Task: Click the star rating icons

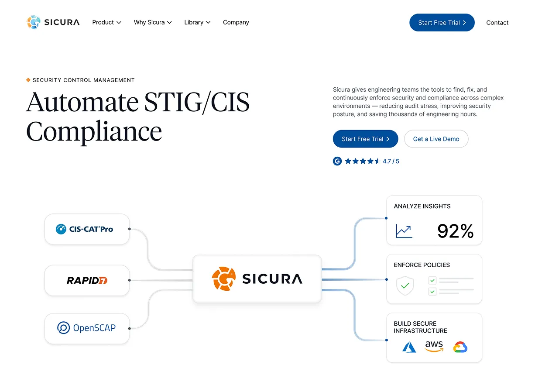Action: coord(362,161)
